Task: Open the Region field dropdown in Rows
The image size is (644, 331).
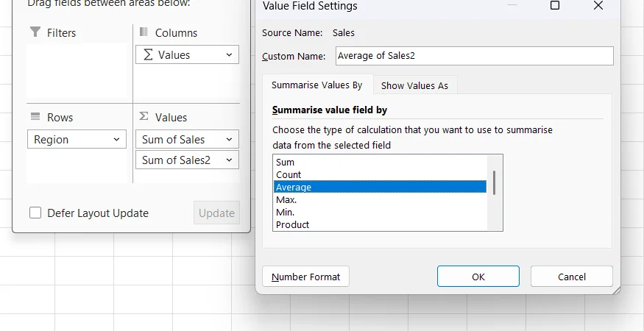Action: pyautogui.click(x=116, y=139)
